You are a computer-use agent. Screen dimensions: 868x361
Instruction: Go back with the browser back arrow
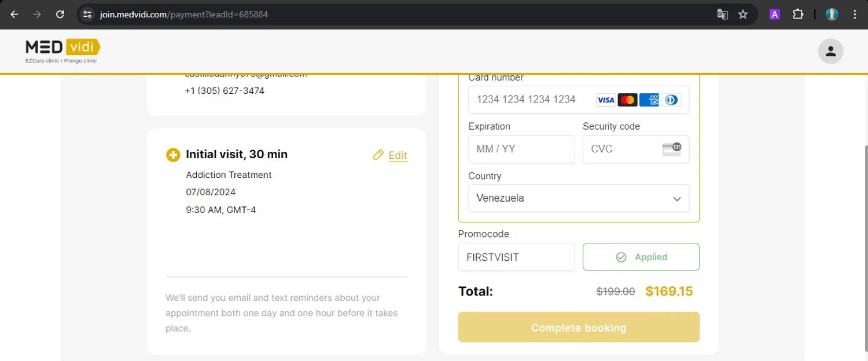[14, 14]
